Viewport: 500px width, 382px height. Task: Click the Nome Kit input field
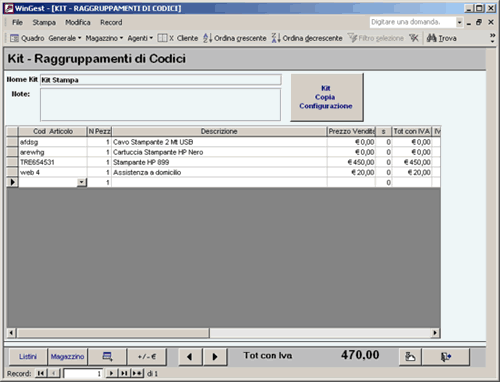161,80
